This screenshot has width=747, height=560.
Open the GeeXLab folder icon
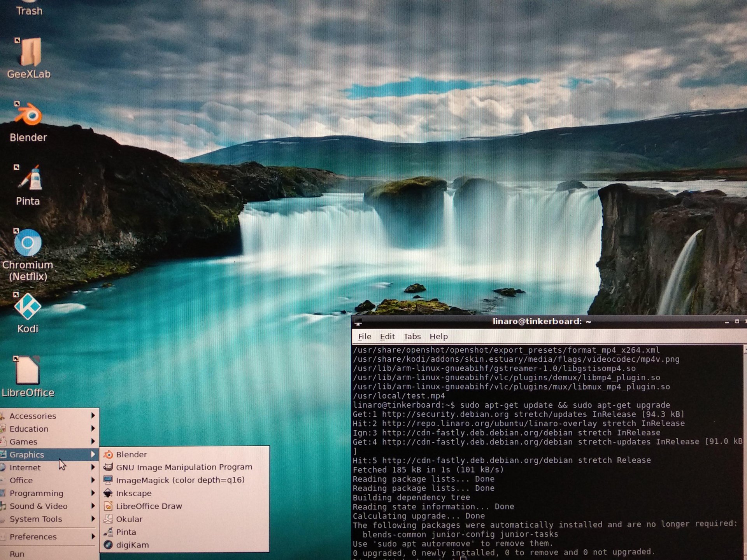point(29,52)
